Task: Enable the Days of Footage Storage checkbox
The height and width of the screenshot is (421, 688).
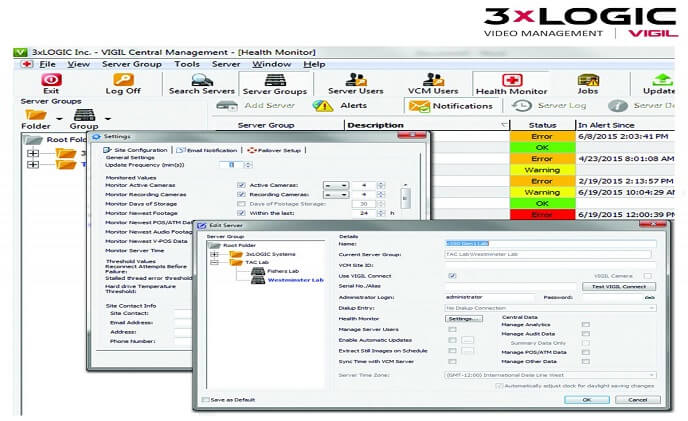Action: (241, 204)
